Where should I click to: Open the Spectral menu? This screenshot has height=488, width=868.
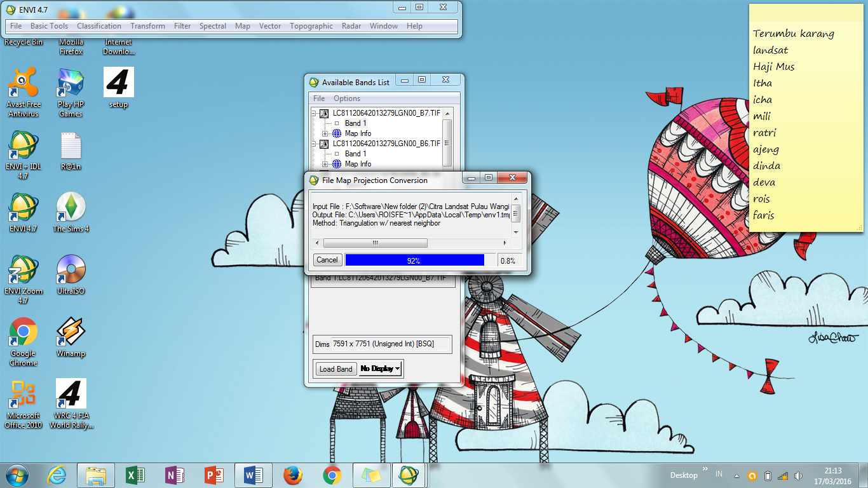[213, 26]
